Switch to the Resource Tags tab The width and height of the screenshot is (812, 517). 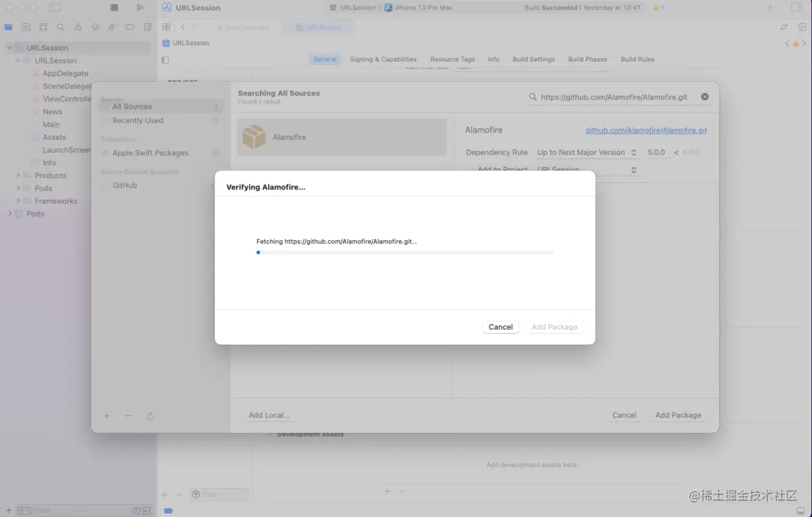[x=453, y=60]
